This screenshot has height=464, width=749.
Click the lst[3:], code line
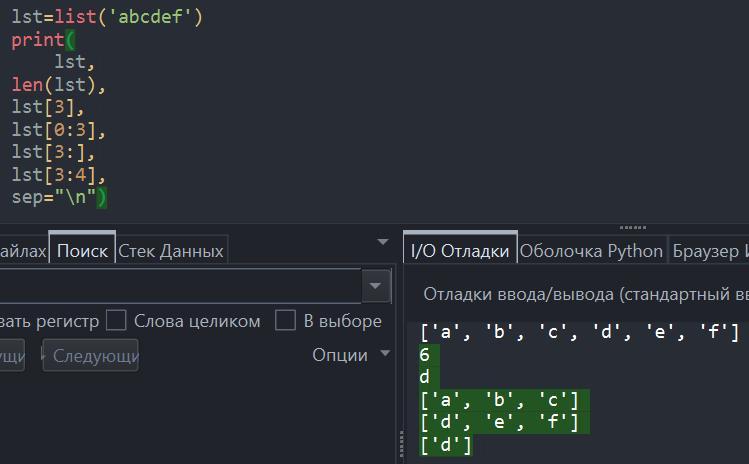pos(53,152)
